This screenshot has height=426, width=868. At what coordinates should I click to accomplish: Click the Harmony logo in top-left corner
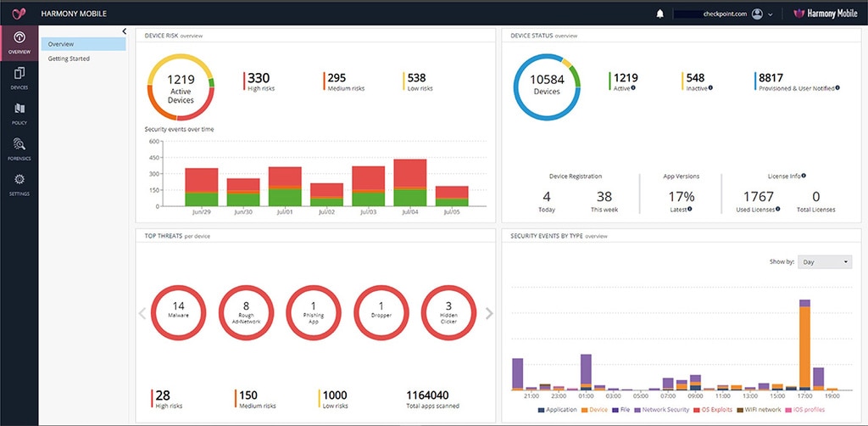pyautogui.click(x=19, y=14)
